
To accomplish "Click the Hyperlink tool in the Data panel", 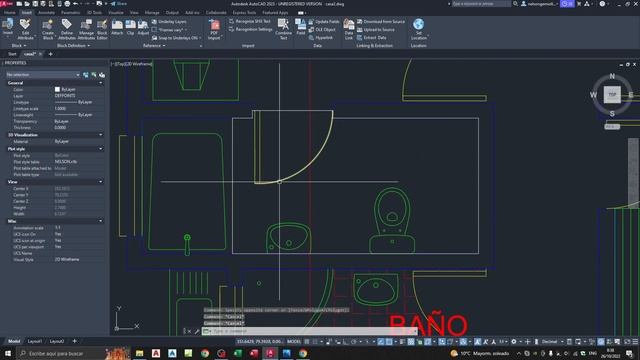I will (x=321, y=38).
